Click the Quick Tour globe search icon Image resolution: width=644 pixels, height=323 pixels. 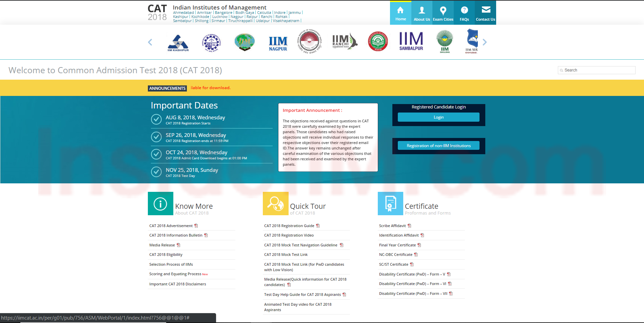tap(275, 204)
